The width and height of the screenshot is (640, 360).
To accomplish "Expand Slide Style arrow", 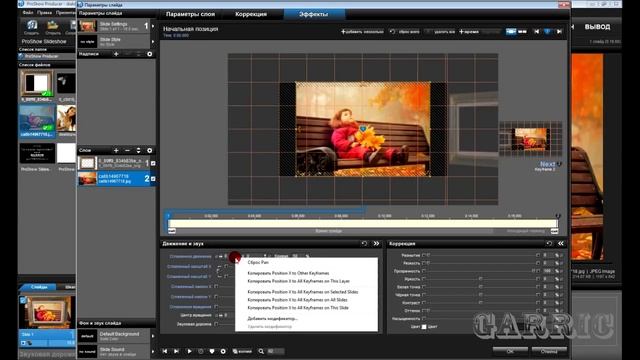I will 153,42.
